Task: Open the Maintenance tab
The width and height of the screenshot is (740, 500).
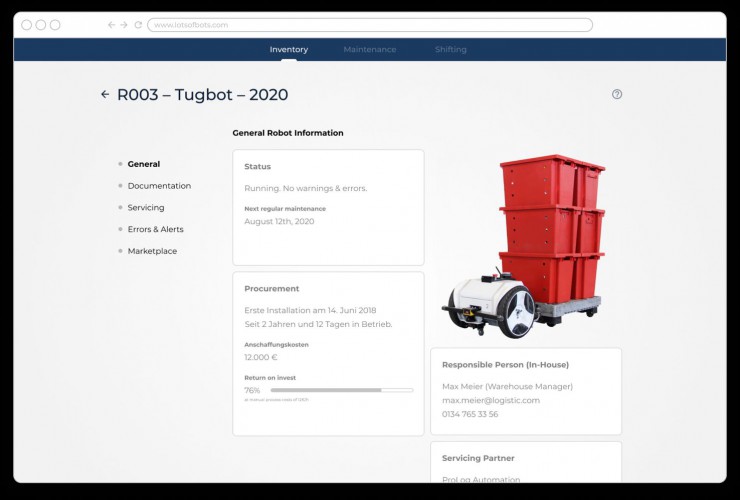Action: pos(369,50)
